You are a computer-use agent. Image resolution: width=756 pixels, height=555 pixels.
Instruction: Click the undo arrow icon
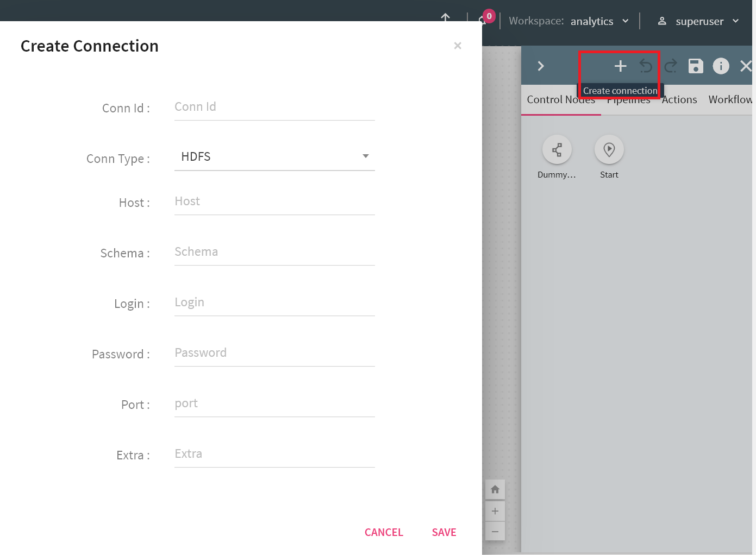coord(646,66)
